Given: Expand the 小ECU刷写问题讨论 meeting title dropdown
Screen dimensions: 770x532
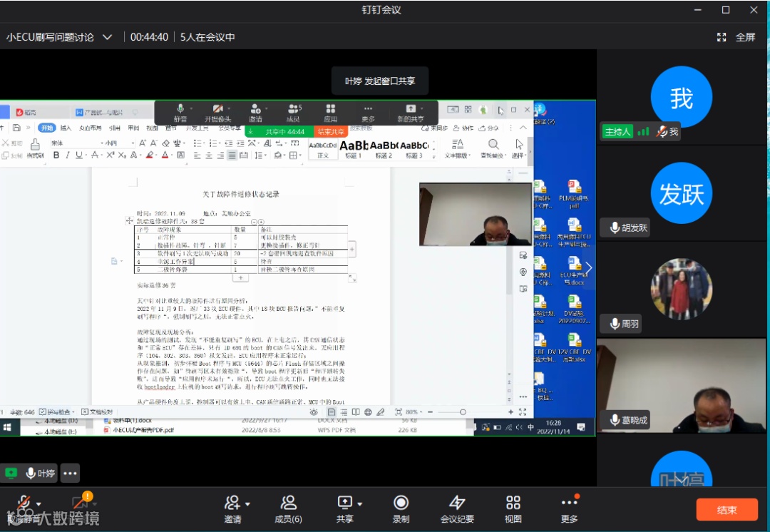Looking at the screenshot, I should pyautogui.click(x=107, y=37).
